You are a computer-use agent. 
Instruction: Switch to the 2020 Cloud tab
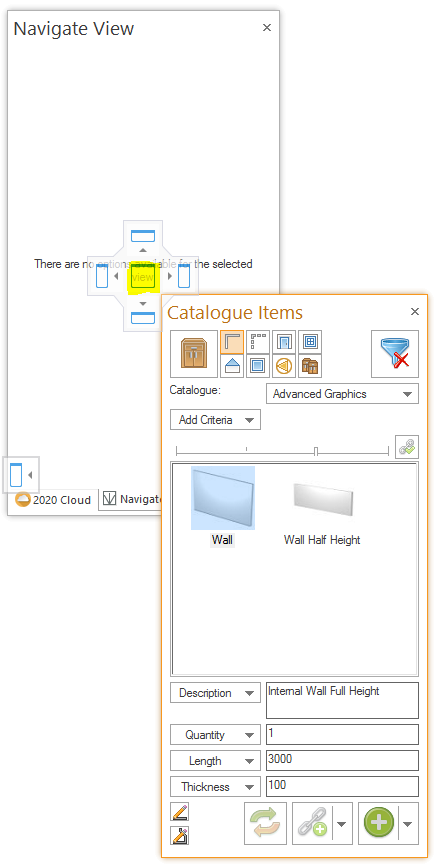point(53,500)
